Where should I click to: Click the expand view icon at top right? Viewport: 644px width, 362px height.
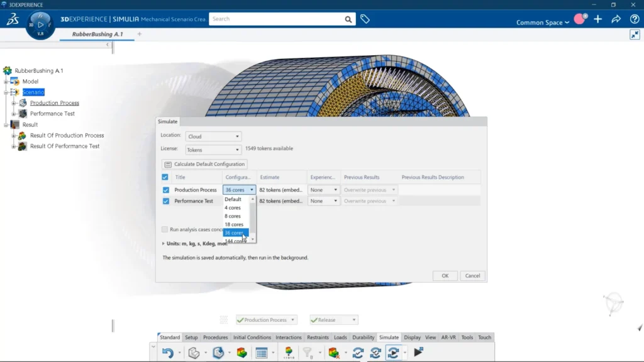click(x=635, y=35)
